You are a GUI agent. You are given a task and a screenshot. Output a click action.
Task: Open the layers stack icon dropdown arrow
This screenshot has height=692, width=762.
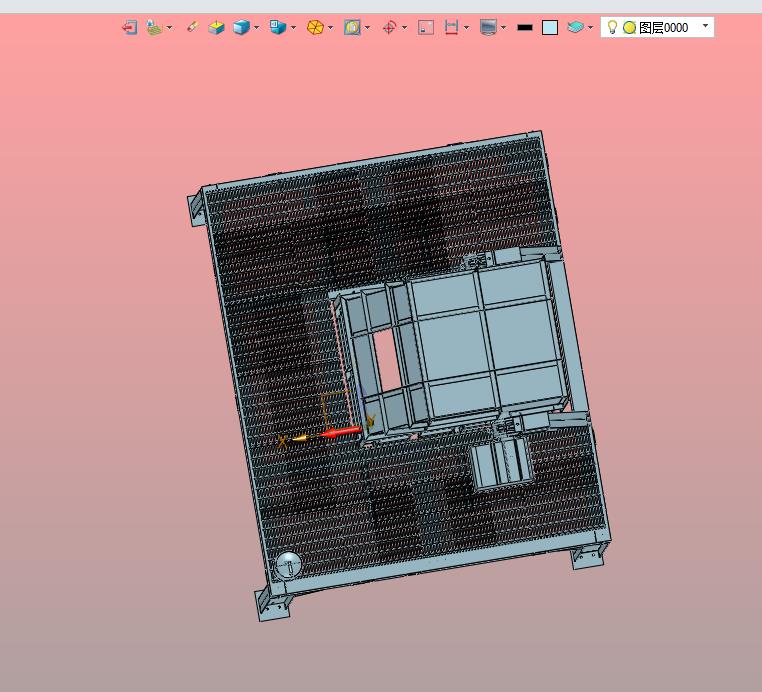[590, 28]
